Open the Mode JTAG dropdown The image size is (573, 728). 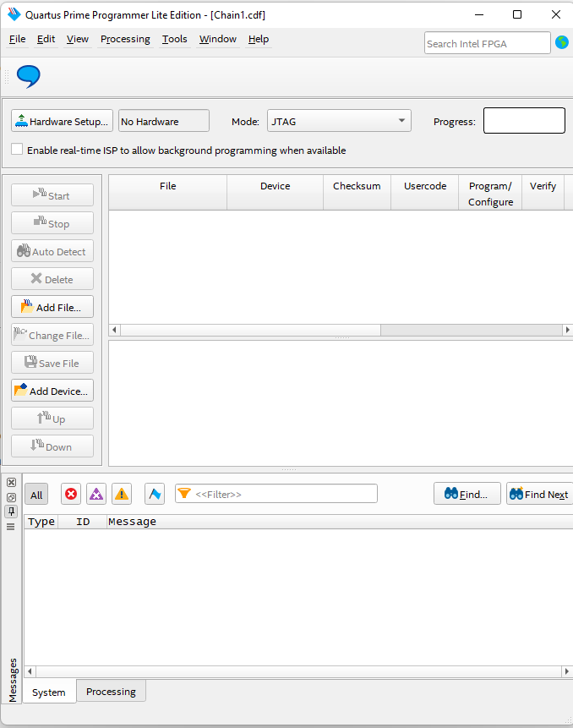(339, 121)
